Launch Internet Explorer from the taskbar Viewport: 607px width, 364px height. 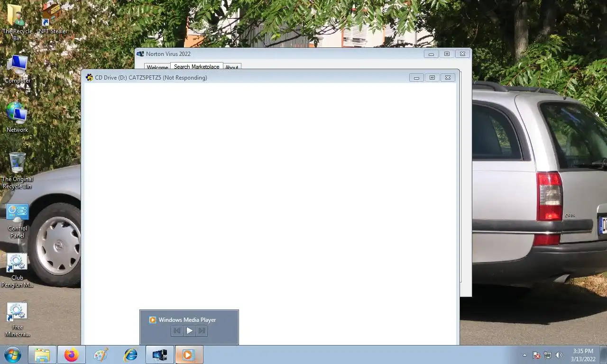[130, 355]
